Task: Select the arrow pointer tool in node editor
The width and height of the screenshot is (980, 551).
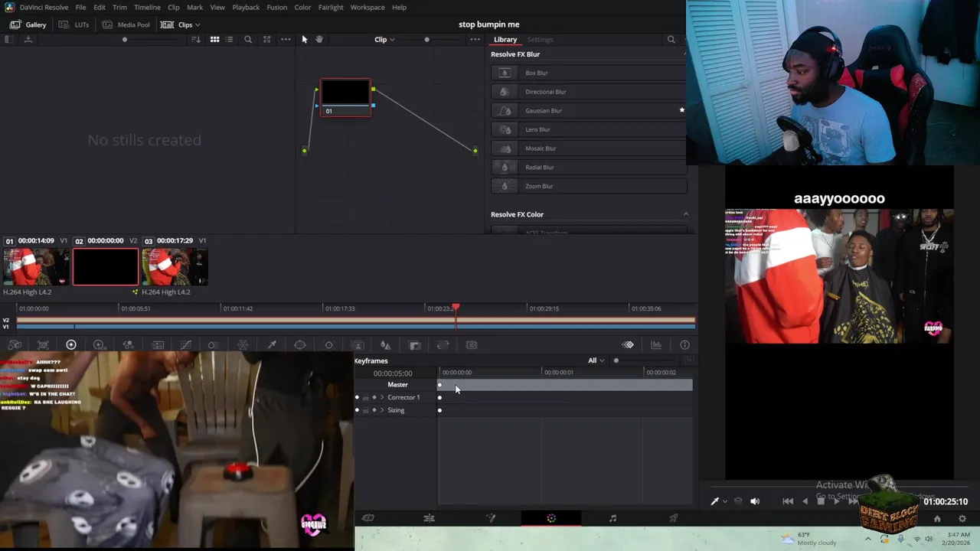Action: [305, 39]
